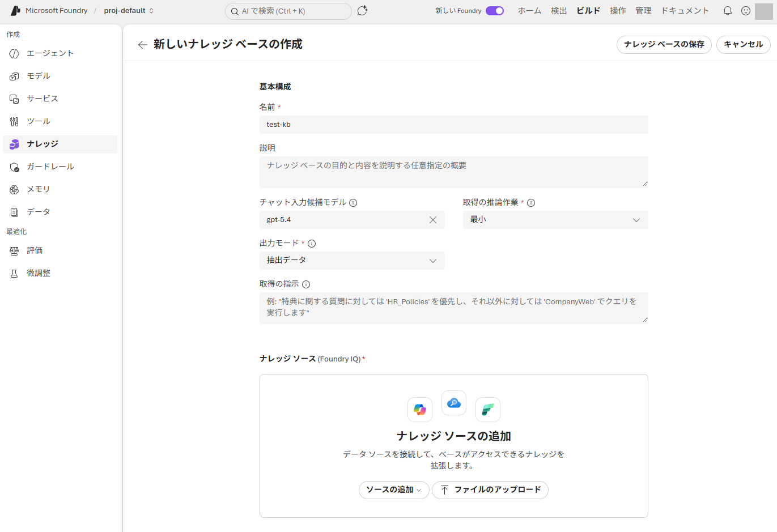This screenshot has width=777, height=532.
Task: Clear the gpt-5.4 model selection X
Action: point(433,220)
